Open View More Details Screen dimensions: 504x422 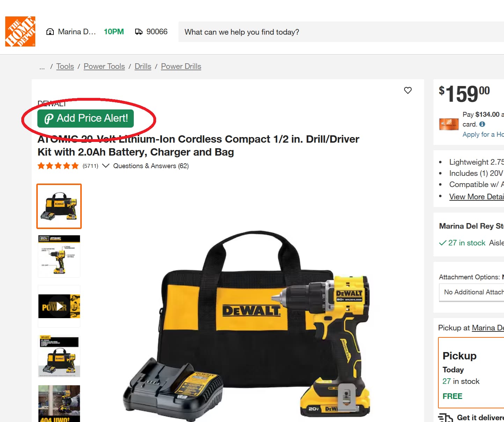pos(476,196)
